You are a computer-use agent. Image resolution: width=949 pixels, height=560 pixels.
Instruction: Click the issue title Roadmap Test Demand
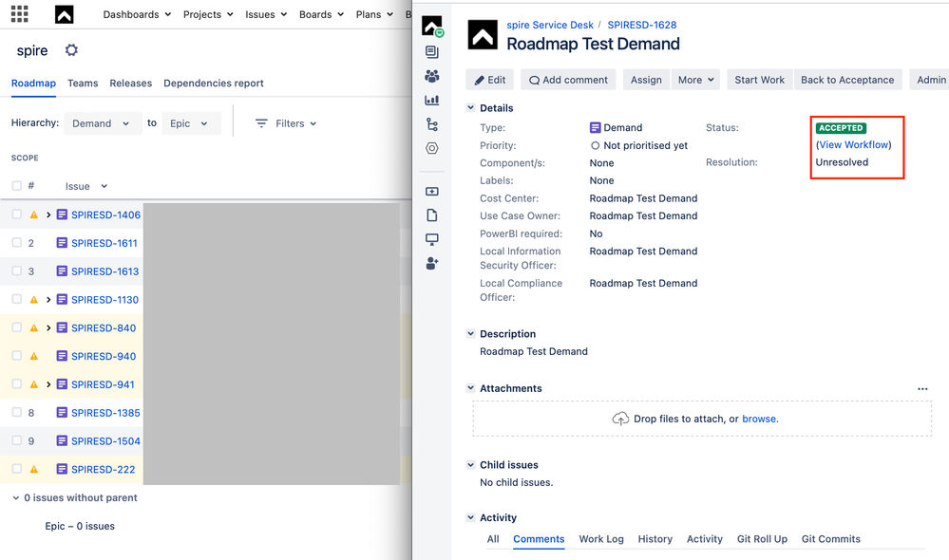click(593, 45)
